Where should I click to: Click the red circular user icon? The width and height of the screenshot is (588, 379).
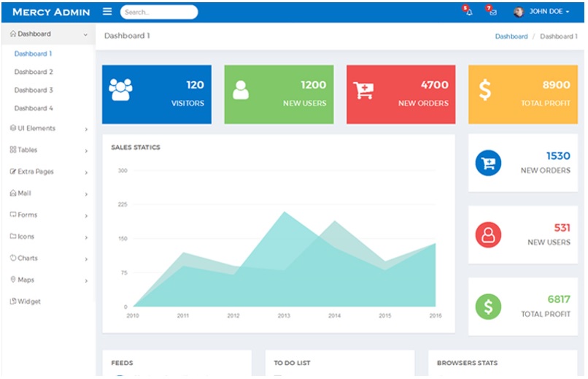488,235
